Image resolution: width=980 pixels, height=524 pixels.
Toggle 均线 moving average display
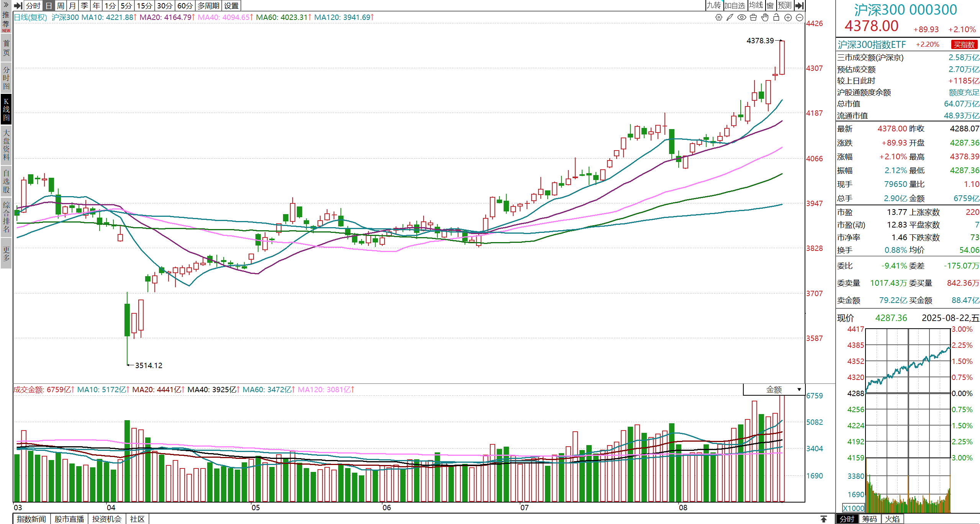756,5
